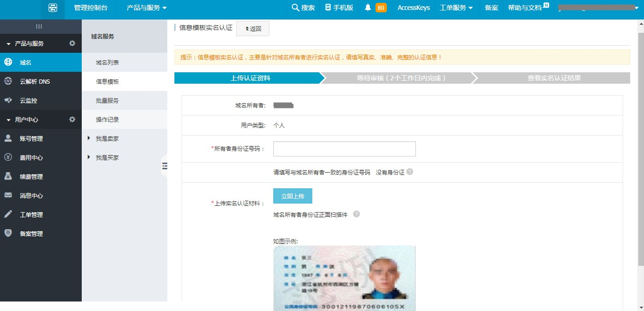Click the notification bell showing 80

pos(375,8)
